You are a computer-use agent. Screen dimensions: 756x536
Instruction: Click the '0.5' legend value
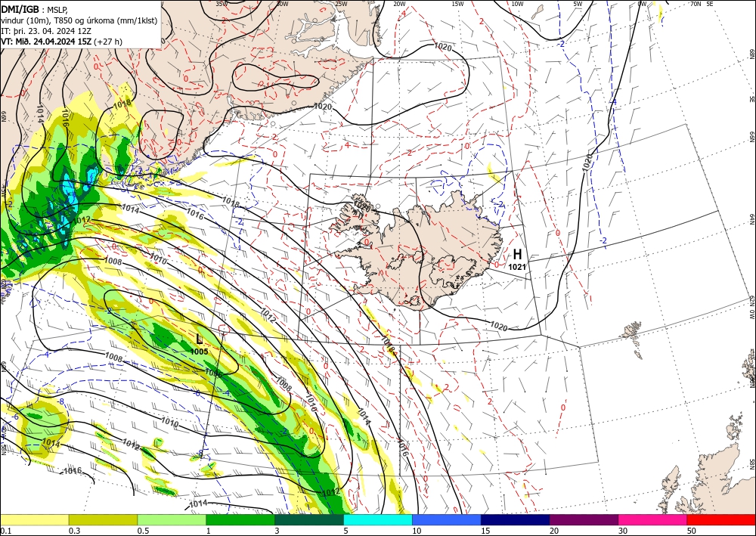click(143, 531)
